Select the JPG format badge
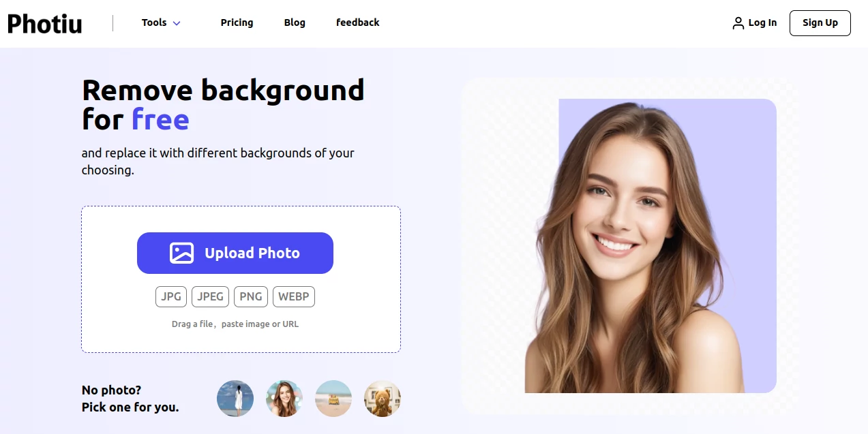The image size is (868, 434). pyautogui.click(x=170, y=296)
